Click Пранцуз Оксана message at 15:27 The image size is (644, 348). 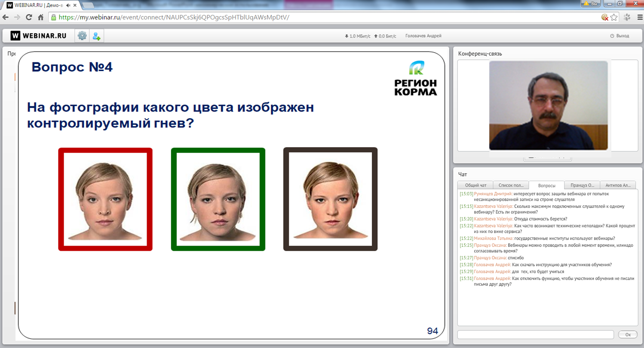[x=515, y=258]
